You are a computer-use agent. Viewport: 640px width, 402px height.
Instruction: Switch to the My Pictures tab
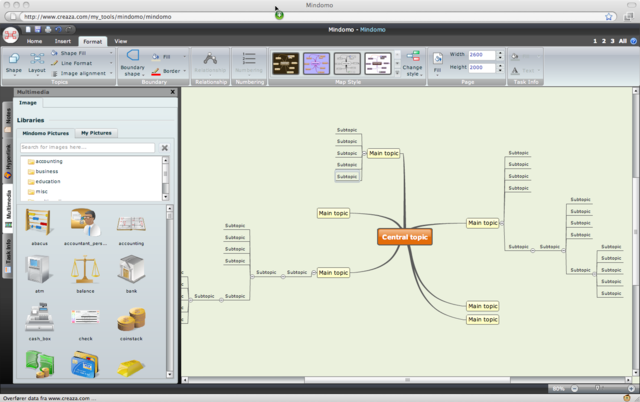(96, 133)
